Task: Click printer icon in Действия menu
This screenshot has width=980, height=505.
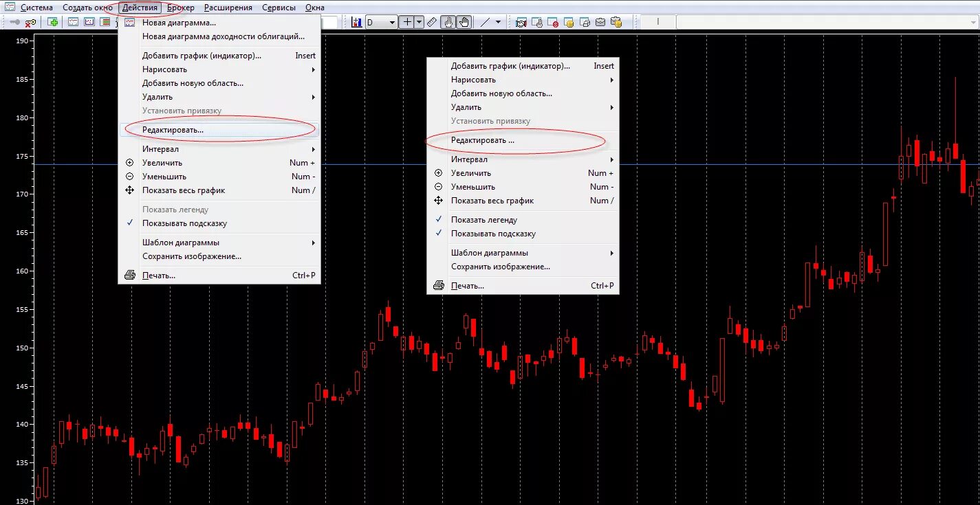Action: (130, 276)
